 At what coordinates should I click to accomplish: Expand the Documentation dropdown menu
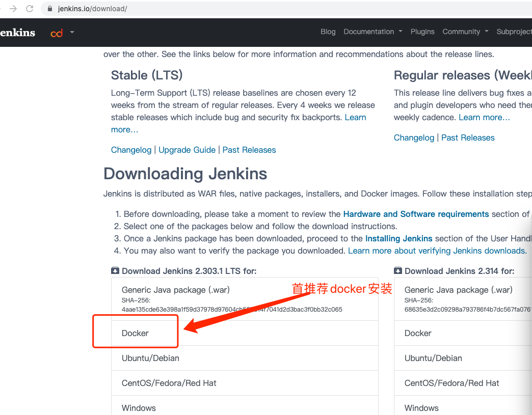point(373,32)
